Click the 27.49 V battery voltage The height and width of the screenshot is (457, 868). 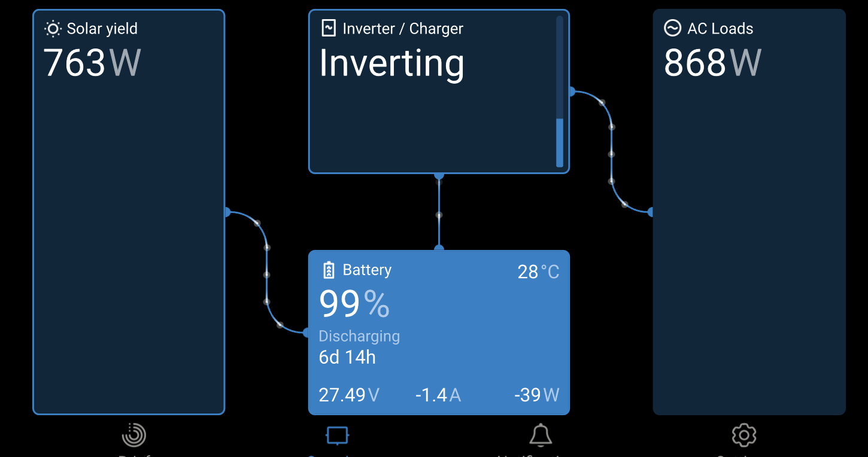pyautogui.click(x=349, y=395)
